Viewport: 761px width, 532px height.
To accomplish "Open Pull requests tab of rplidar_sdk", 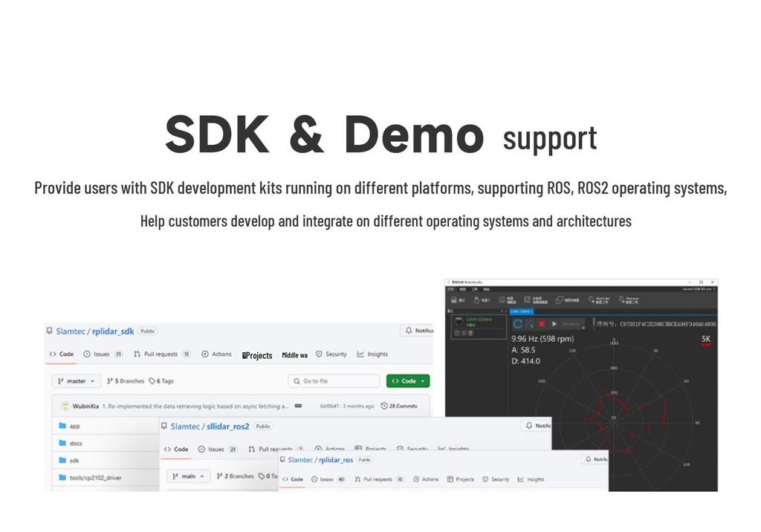I will click(x=161, y=354).
